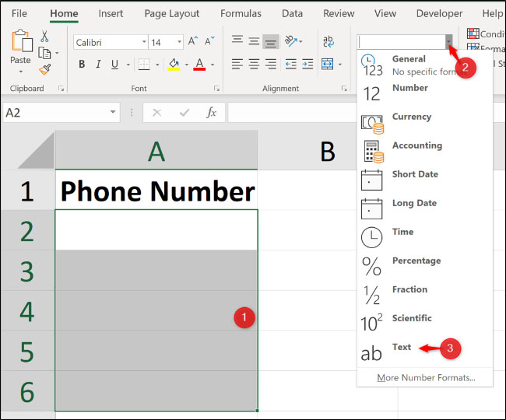Click the Copy icon

(x=44, y=53)
